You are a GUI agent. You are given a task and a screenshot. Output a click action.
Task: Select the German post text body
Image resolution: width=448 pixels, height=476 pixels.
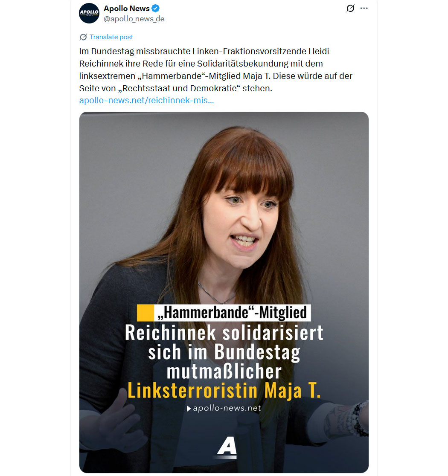coord(215,70)
